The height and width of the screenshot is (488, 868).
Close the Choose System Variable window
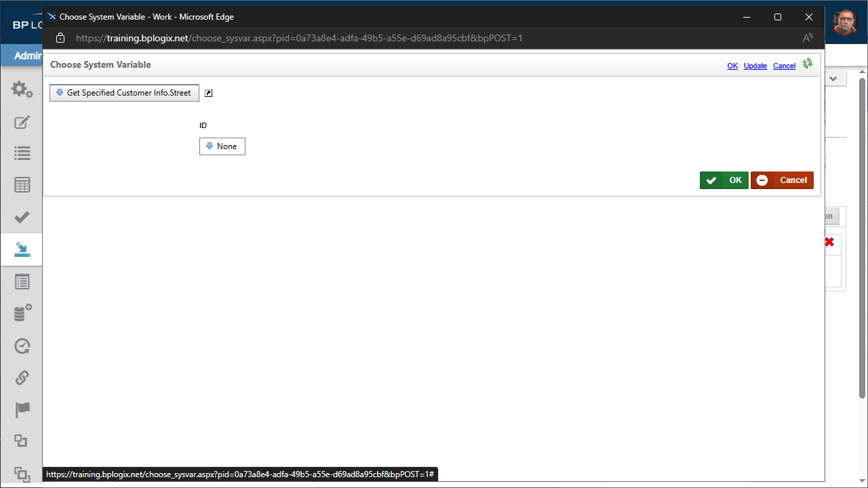809,17
